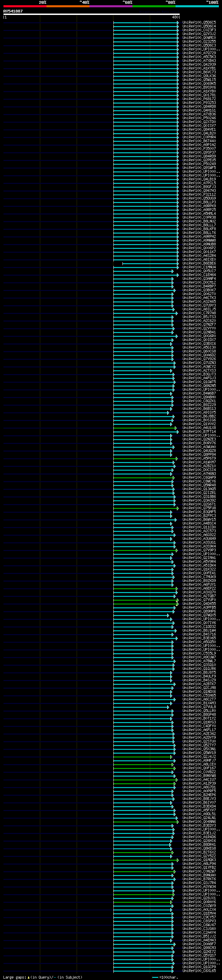Select hit UniRef100_Q5W1I5
The height and width of the screenshot is (980, 222).
pos(199,80)
